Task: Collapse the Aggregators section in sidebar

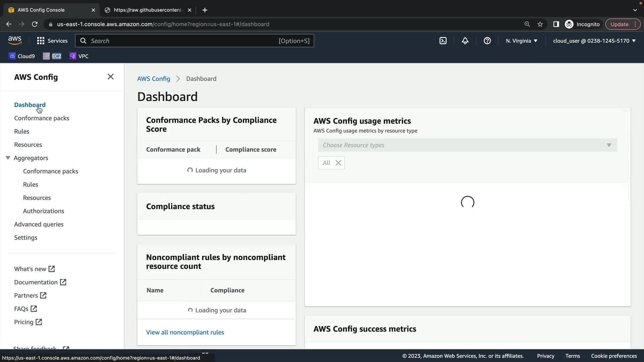Action: [8, 158]
